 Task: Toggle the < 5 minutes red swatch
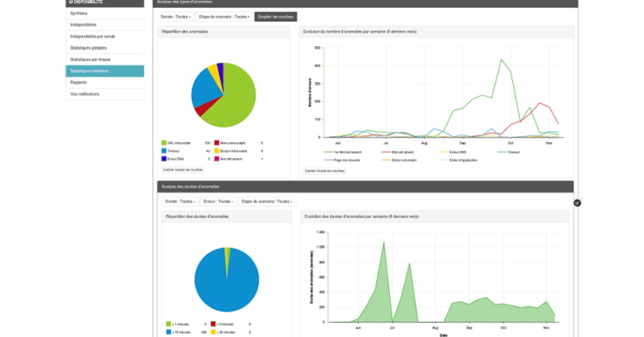pyautogui.click(x=213, y=324)
